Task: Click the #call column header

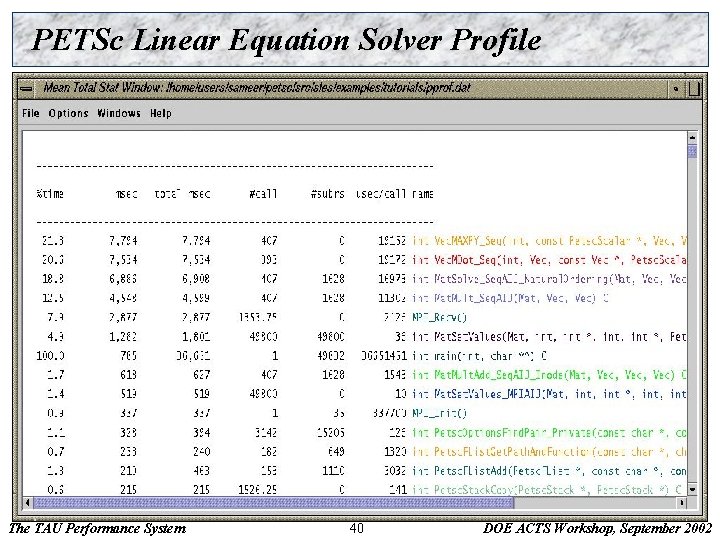Action: pyautogui.click(x=263, y=194)
